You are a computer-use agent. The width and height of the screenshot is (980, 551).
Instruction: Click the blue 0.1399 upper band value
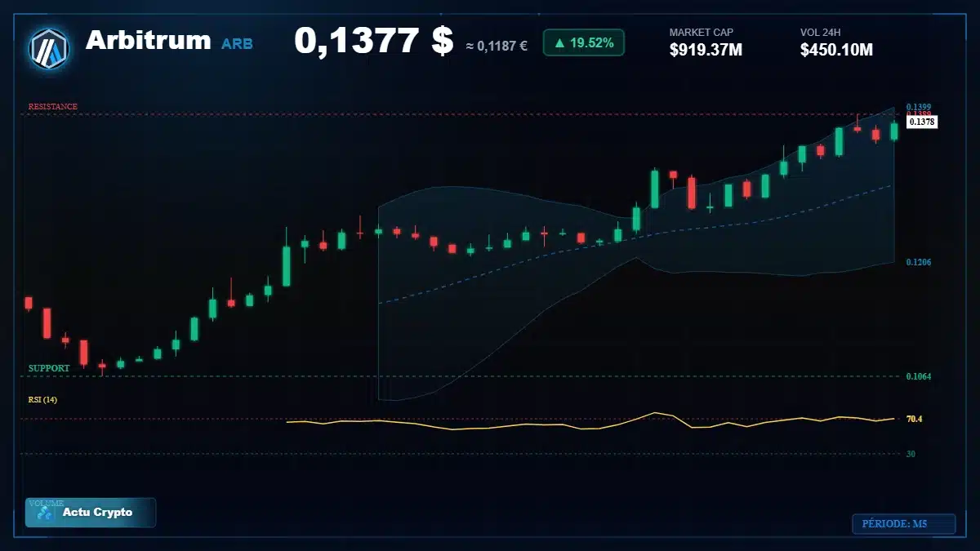tap(919, 107)
